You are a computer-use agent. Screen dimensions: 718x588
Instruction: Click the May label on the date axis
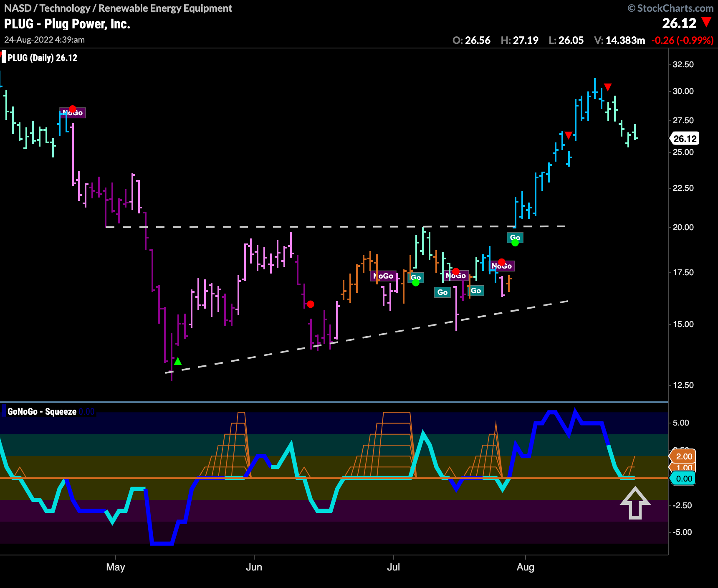coord(116,567)
